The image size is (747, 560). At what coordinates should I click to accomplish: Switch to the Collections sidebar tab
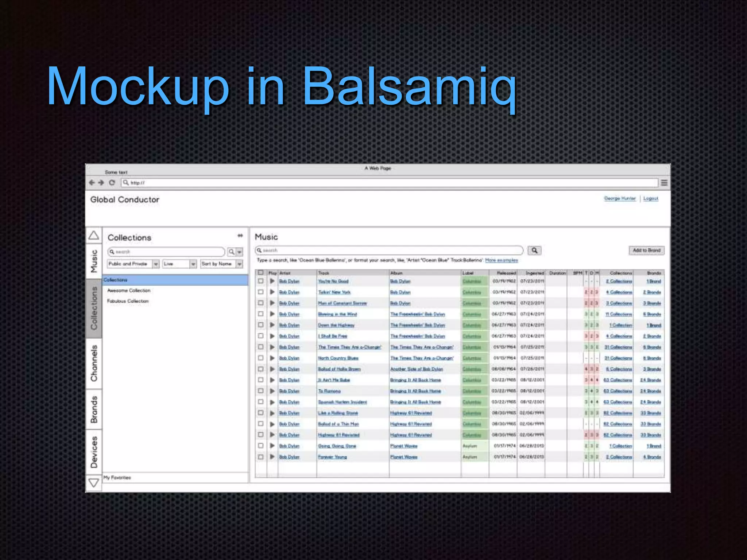tap(94, 308)
